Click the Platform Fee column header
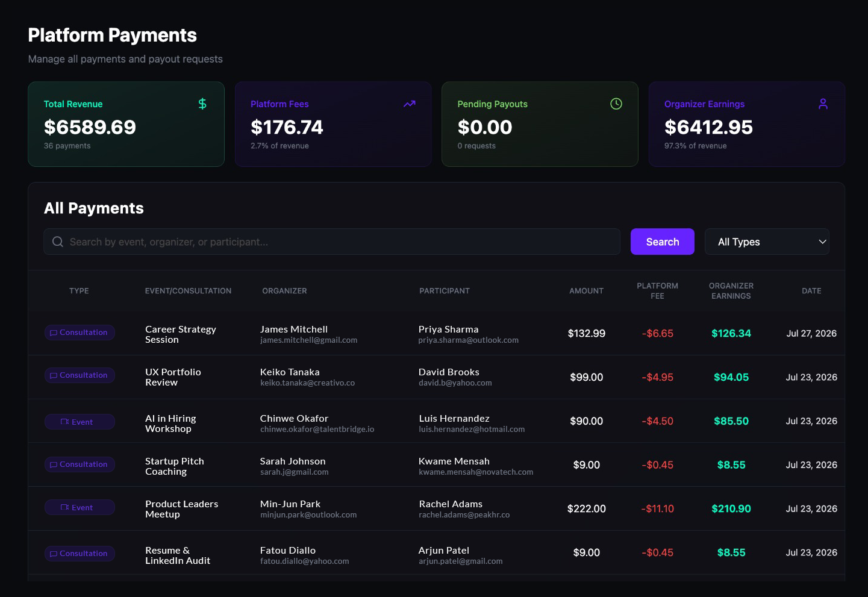868x597 pixels. click(658, 291)
